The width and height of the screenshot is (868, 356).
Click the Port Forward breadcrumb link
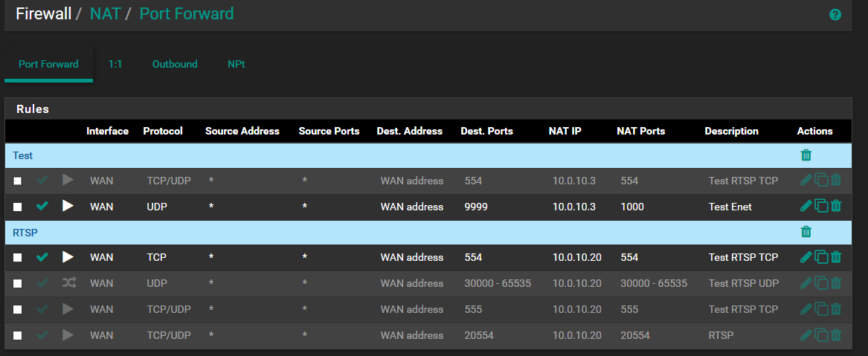tap(186, 13)
